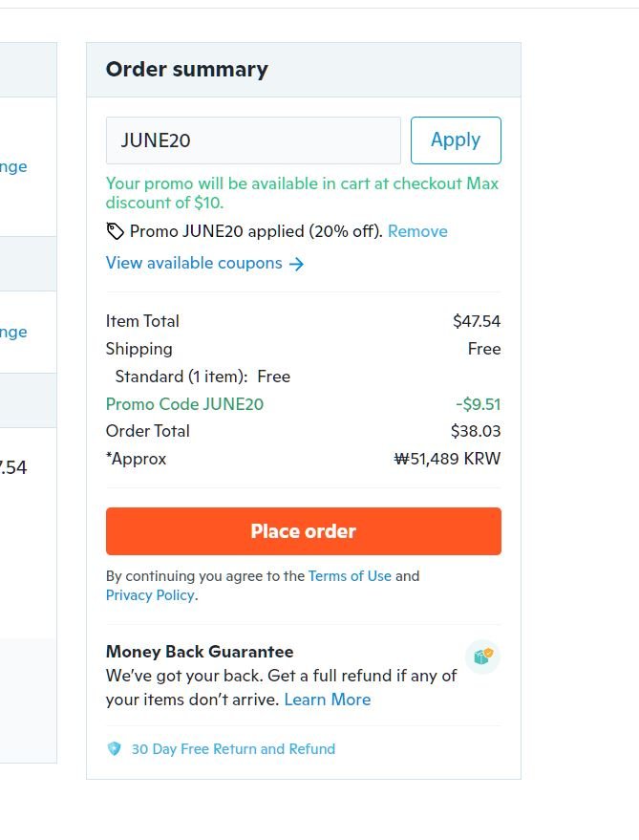
Task: Click the $38.03 Order Total amount
Action: 476,431
